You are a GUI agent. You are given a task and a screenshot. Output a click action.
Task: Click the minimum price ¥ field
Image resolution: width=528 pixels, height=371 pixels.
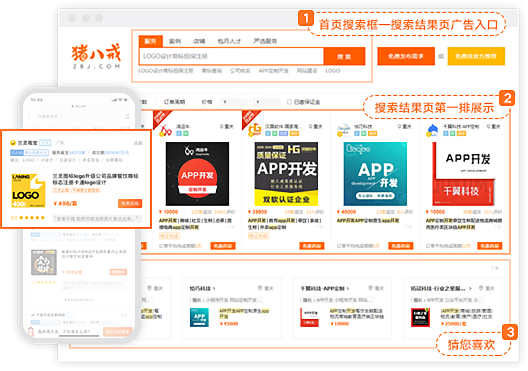point(235,102)
